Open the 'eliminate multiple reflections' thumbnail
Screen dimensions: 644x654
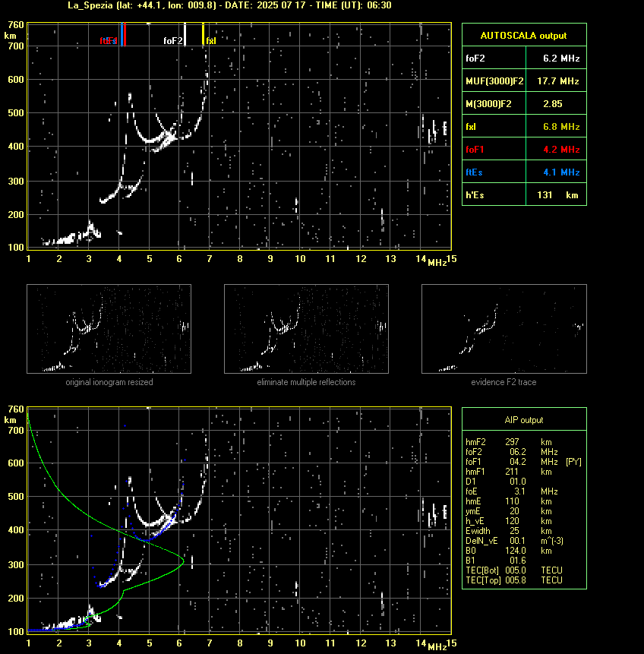(306, 329)
